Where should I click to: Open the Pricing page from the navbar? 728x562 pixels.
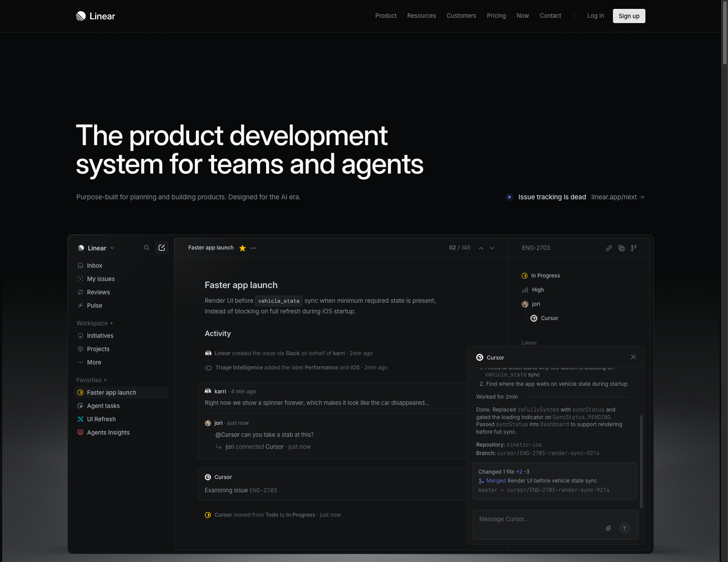point(496,16)
